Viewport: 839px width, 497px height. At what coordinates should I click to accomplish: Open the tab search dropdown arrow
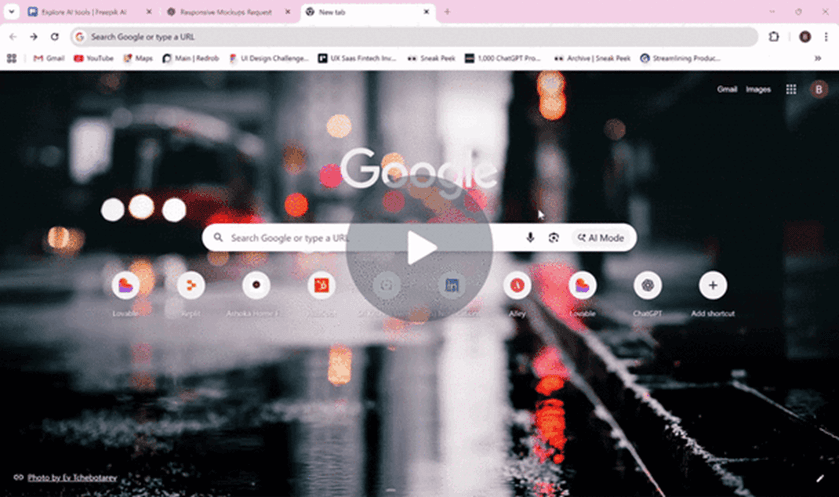coord(11,11)
